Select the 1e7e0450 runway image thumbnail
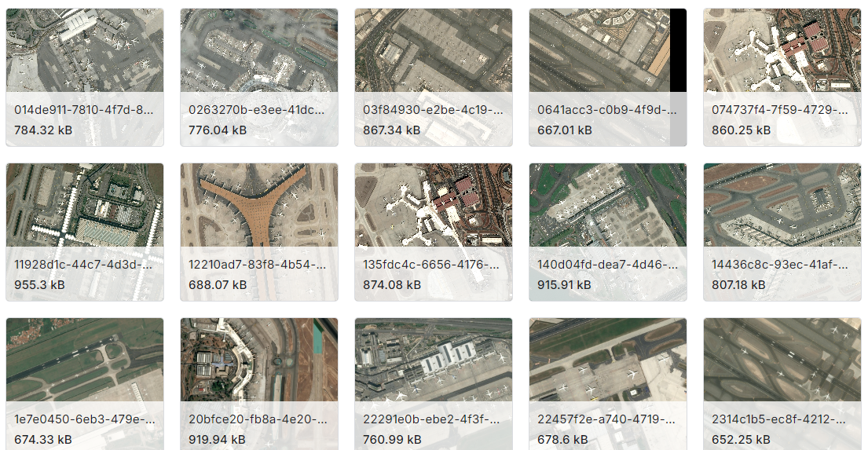The width and height of the screenshot is (868, 450). tap(85, 360)
